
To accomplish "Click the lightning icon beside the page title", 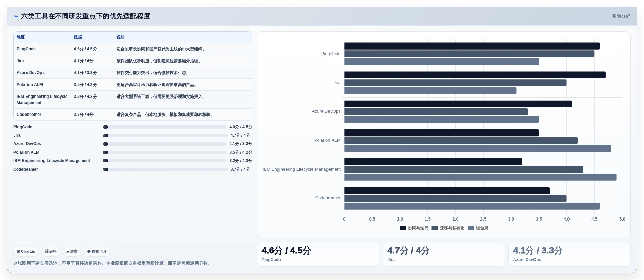I will pyautogui.click(x=16, y=16).
